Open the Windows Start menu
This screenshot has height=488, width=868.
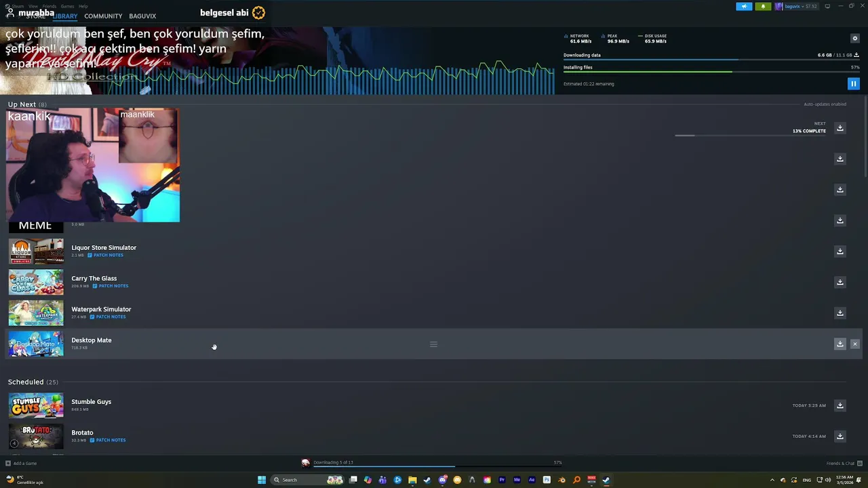(x=262, y=480)
